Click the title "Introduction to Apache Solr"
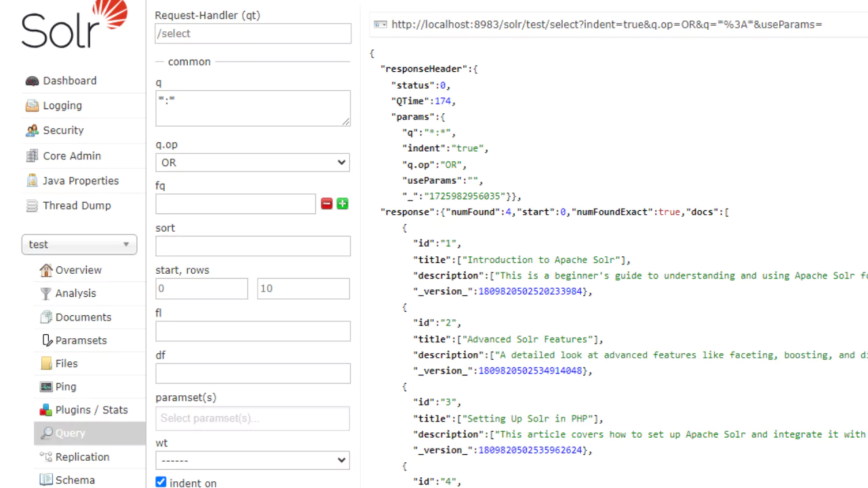868x488 pixels. click(542, 260)
